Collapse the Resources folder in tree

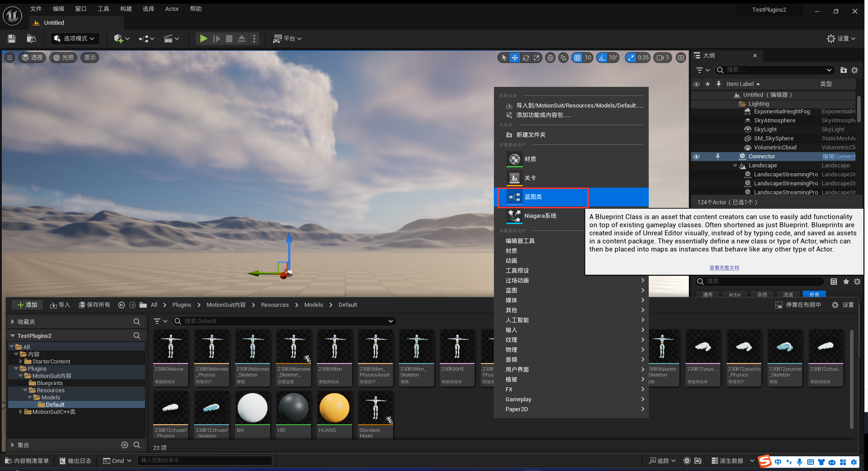coord(25,390)
